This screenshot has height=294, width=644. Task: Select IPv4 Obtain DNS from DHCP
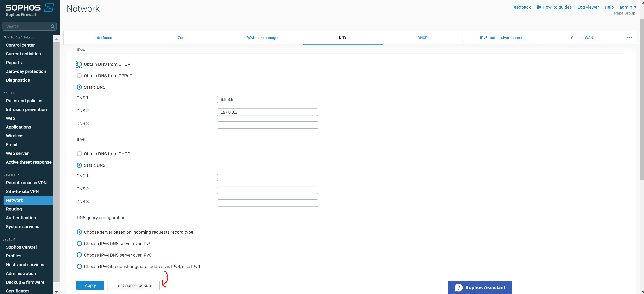pyautogui.click(x=79, y=64)
